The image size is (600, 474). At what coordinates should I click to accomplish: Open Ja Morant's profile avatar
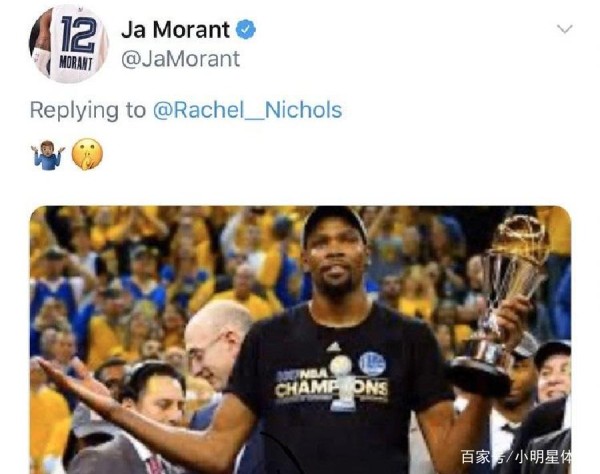[x=69, y=45]
